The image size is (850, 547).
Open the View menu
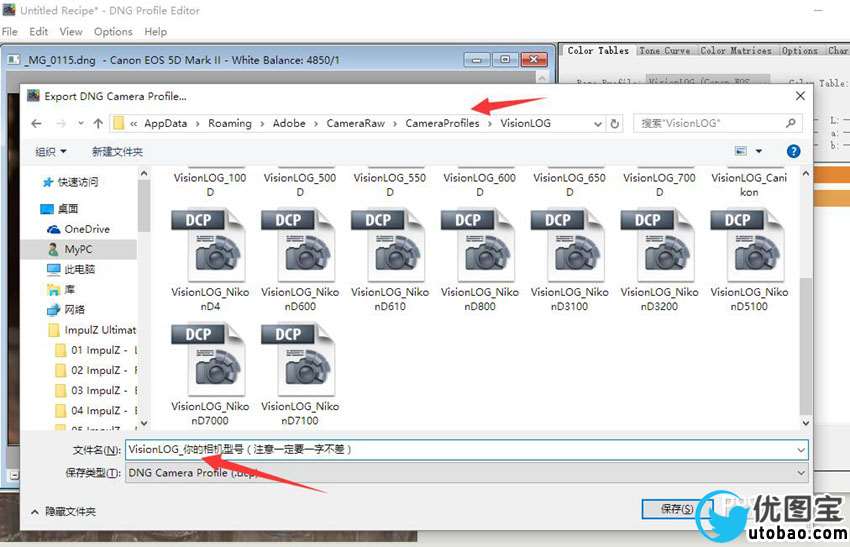point(71,32)
